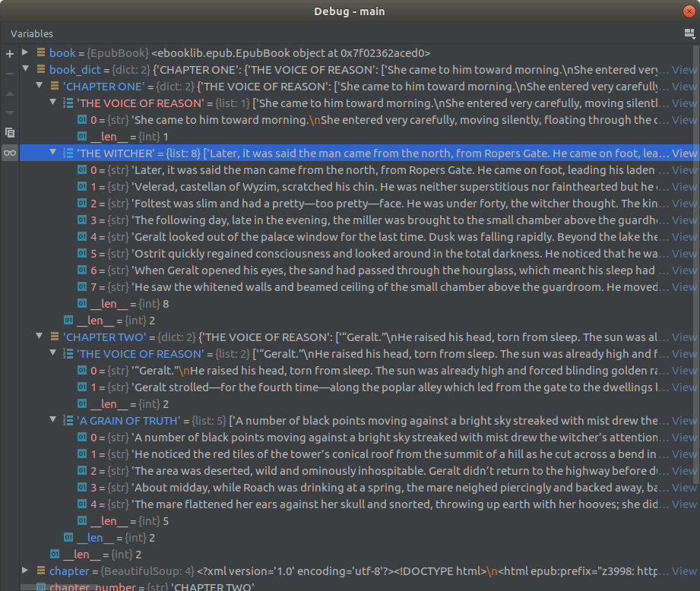This screenshot has width=700, height=591.
Task: Click the Variables panel tab label
Action: (x=32, y=34)
